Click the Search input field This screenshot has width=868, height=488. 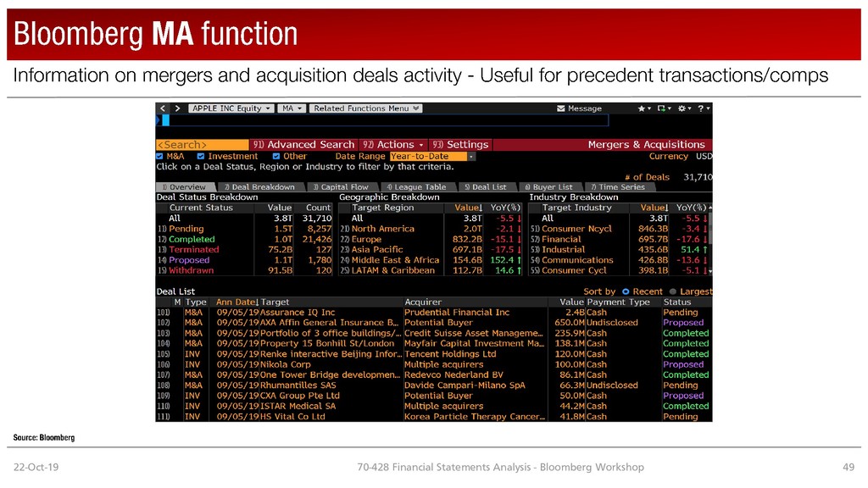tap(202, 144)
